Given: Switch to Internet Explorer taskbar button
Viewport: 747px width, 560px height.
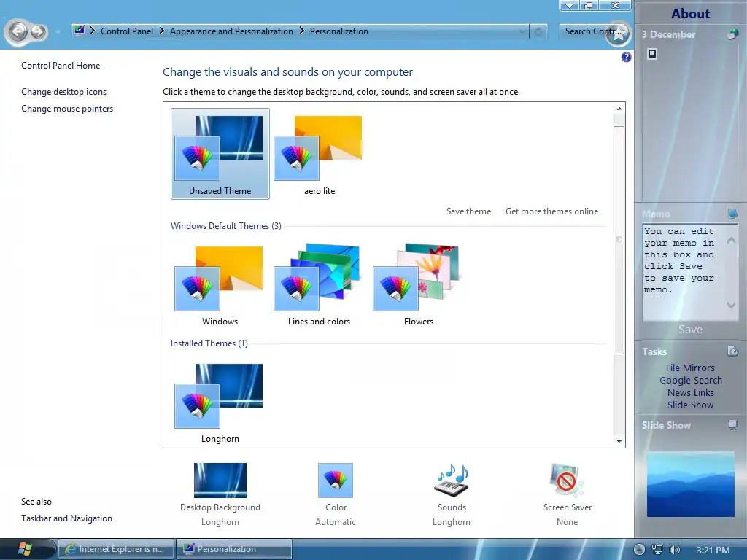Looking at the screenshot, I should [x=116, y=549].
